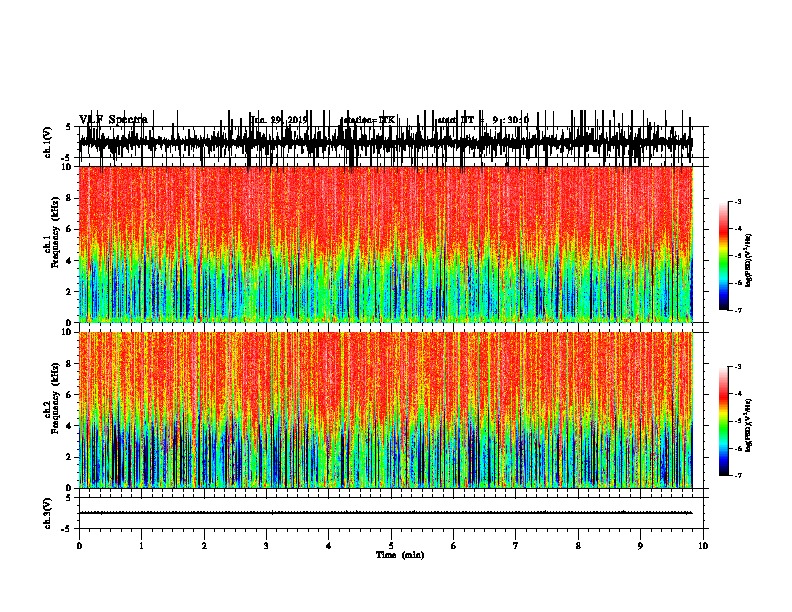Click the flat ch.3 waveform trace
792x612 pixels.
coord(386,513)
